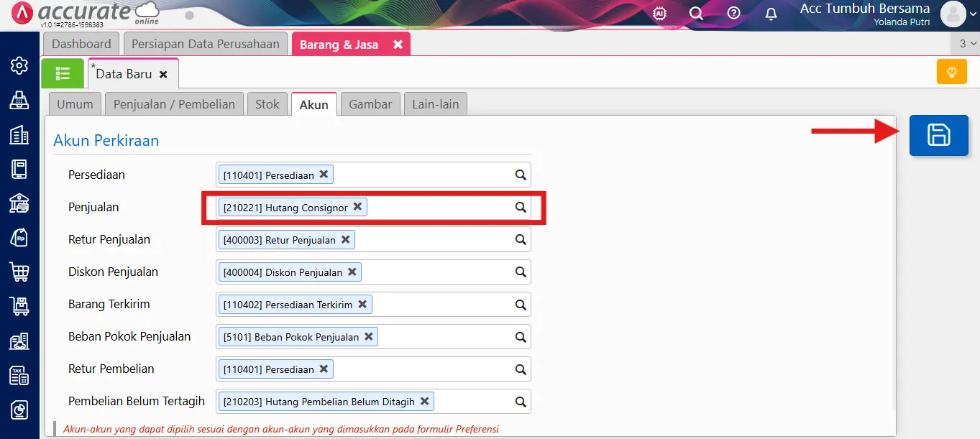The width and height of the screenshot is (980, 439).
Task: Remove Hutang Consignor from Penjualan field
Action: pyautogui.click(x=357, y=207)
